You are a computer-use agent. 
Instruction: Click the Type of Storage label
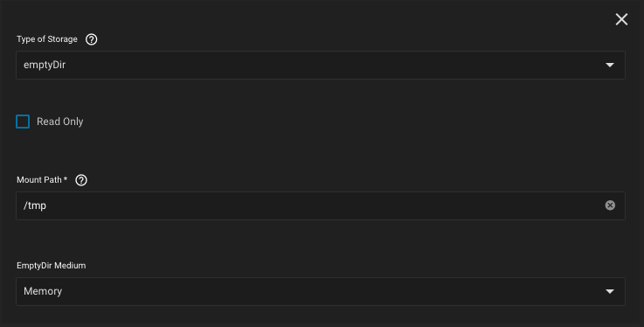(x=47, y=39)
